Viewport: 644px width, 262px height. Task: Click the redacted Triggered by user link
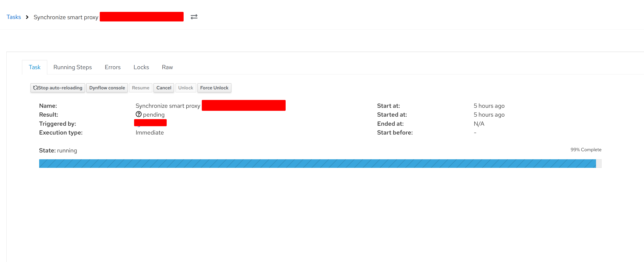150,123
